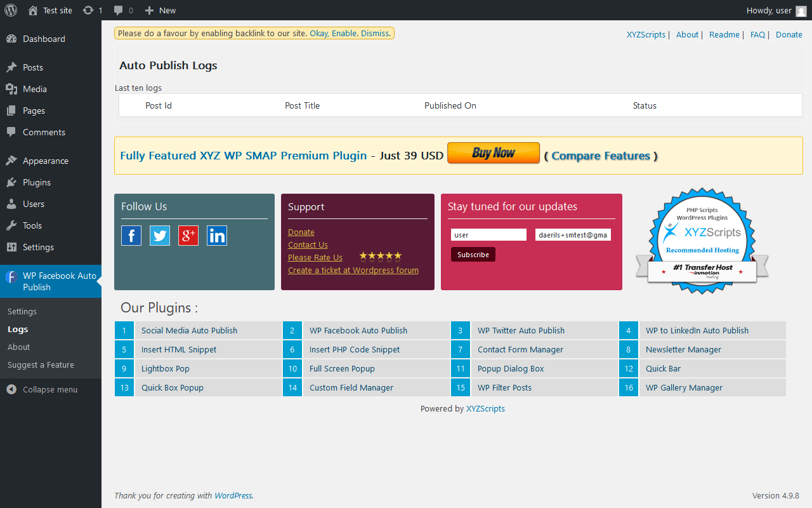Click the Buy Now button
The height and width of the screenshot is (508, 812).
(x=494, y=153)
